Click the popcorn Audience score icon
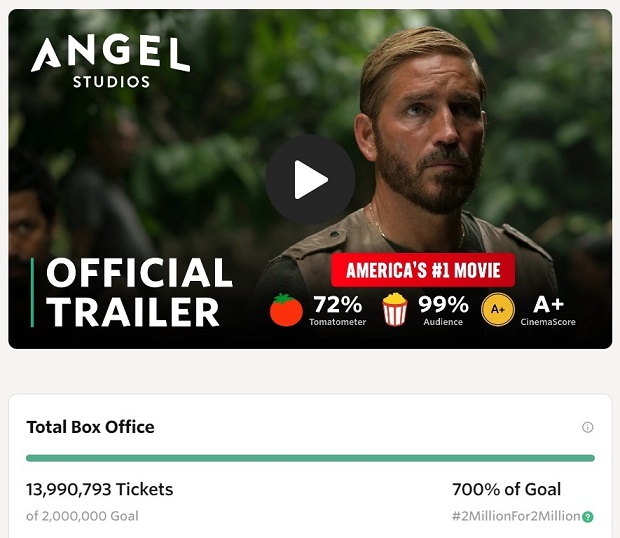The image size is (620, 538). pyautogui.click(x=395, y=310)
